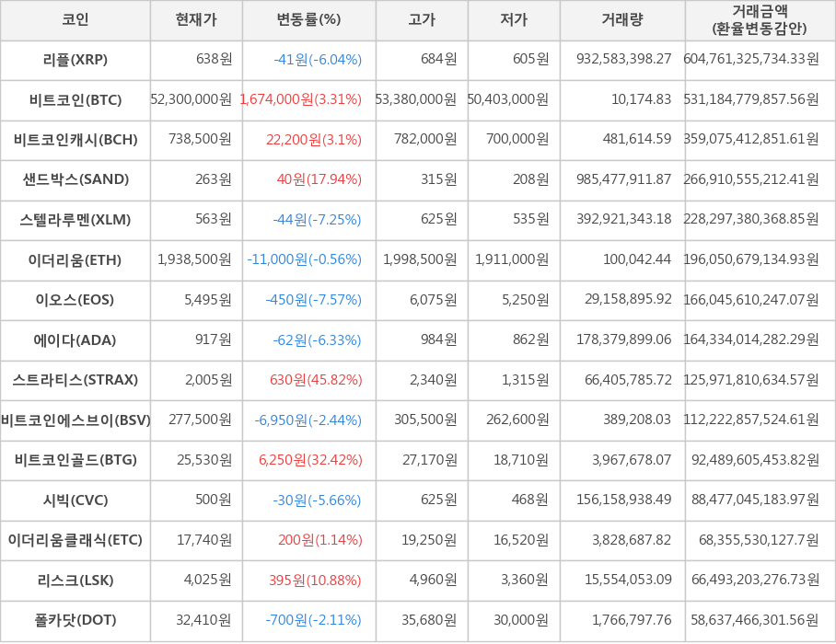Open the 이더리움(ETH) coin entry
Screen dimensions: 836x644
pos(75,259)
